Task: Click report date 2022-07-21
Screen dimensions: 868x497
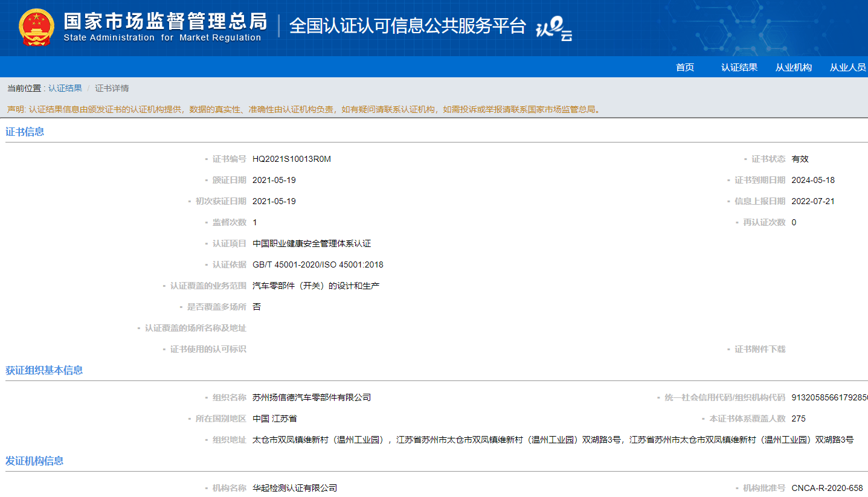Action: 813,201
